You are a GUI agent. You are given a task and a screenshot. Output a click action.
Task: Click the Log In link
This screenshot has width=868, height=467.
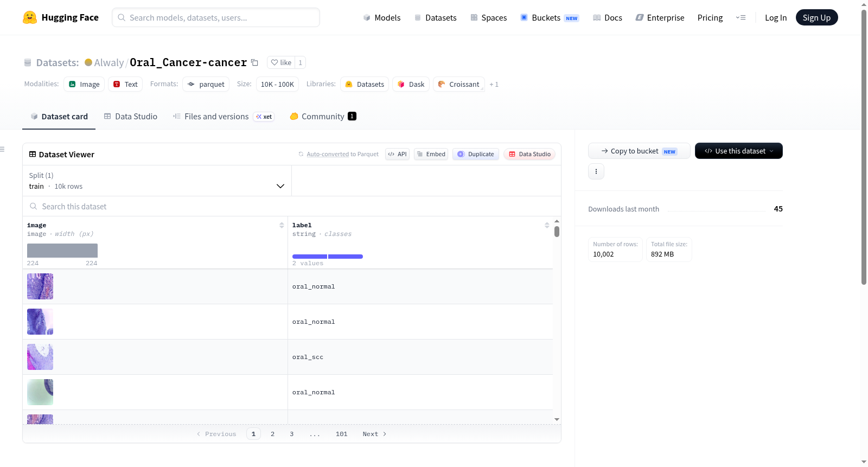click(x=776, y=17)
